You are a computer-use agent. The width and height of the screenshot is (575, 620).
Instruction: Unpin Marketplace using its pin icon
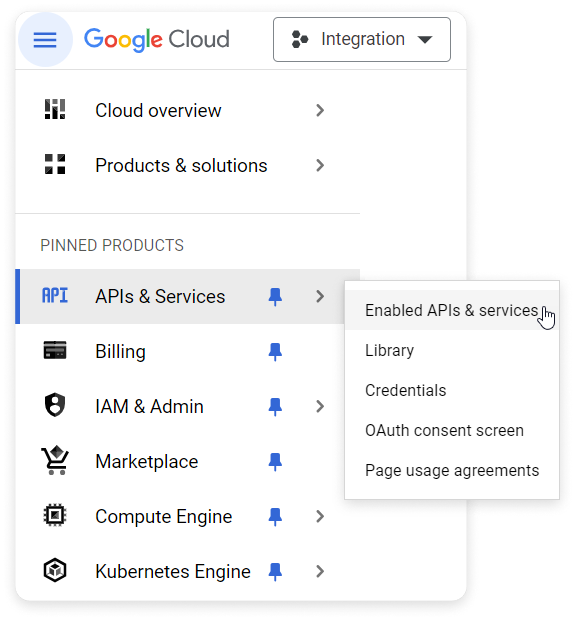275,461
